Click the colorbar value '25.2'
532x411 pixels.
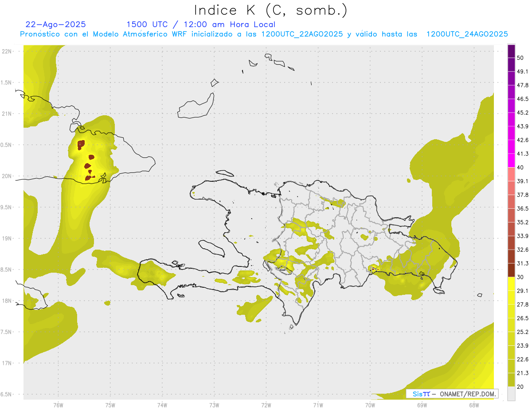tap(523, 332)
